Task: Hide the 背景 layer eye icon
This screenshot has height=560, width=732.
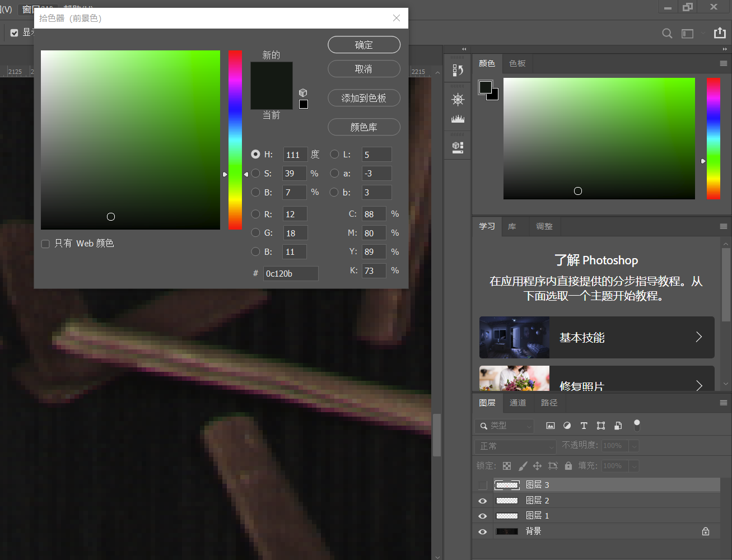Action: point(482,531)
